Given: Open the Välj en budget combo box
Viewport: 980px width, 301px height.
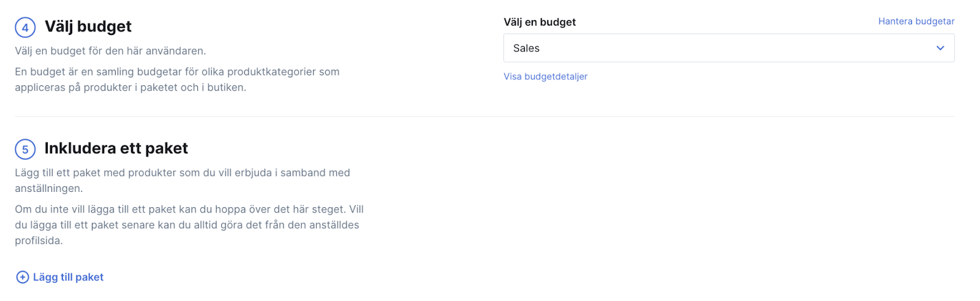Looking at the screenshot, I should coord(729,48).
